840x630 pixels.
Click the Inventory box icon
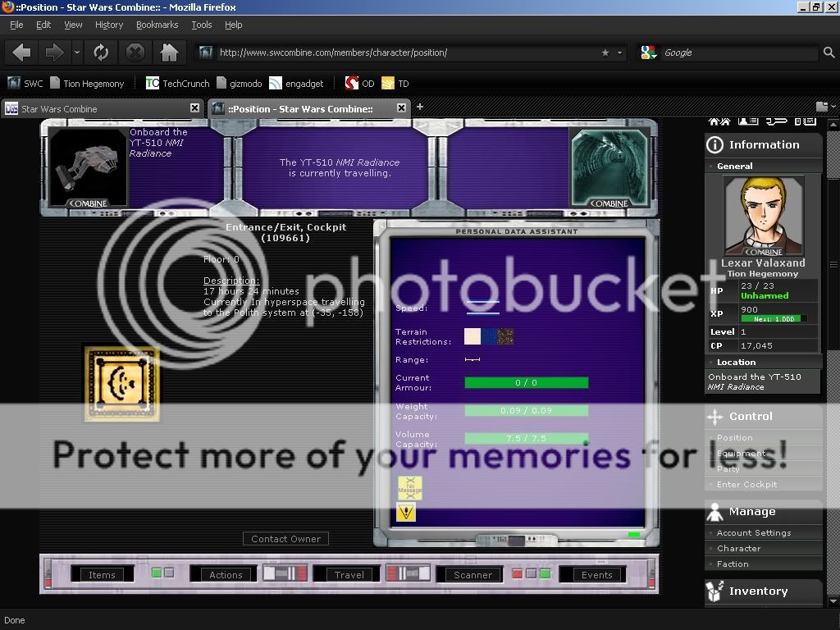tap(714, 591)
